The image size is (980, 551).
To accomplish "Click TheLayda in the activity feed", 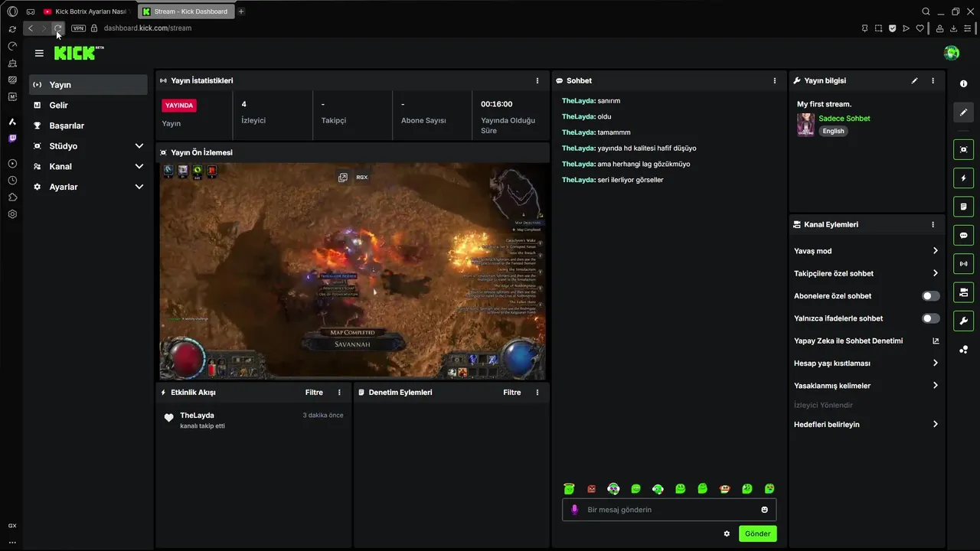I will tap(197, 416).
